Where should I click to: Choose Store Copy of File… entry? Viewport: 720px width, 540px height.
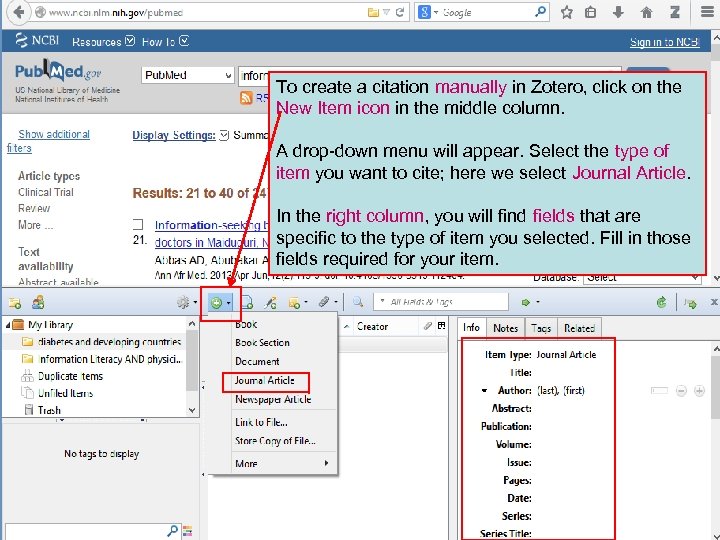[275, 441]
